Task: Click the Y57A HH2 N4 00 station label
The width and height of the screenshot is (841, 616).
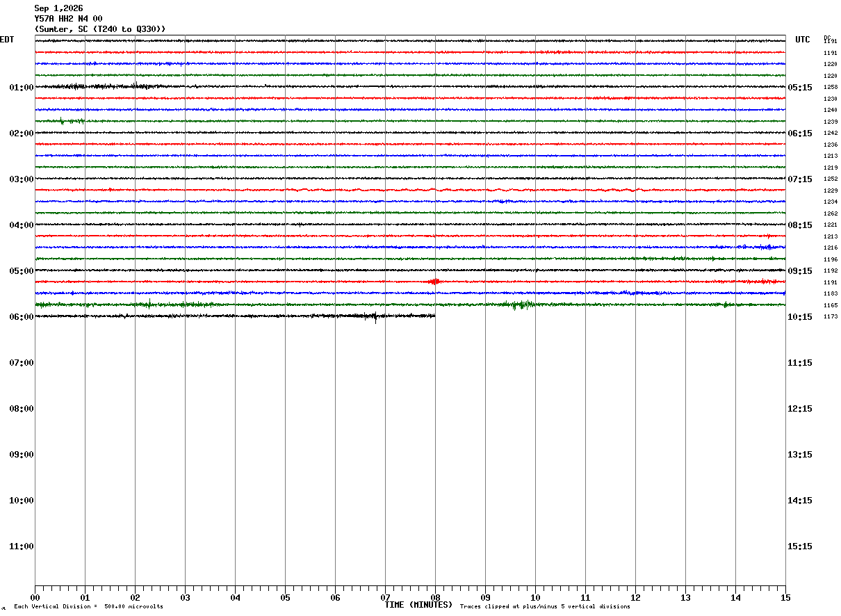Action: tap(68, 19)
